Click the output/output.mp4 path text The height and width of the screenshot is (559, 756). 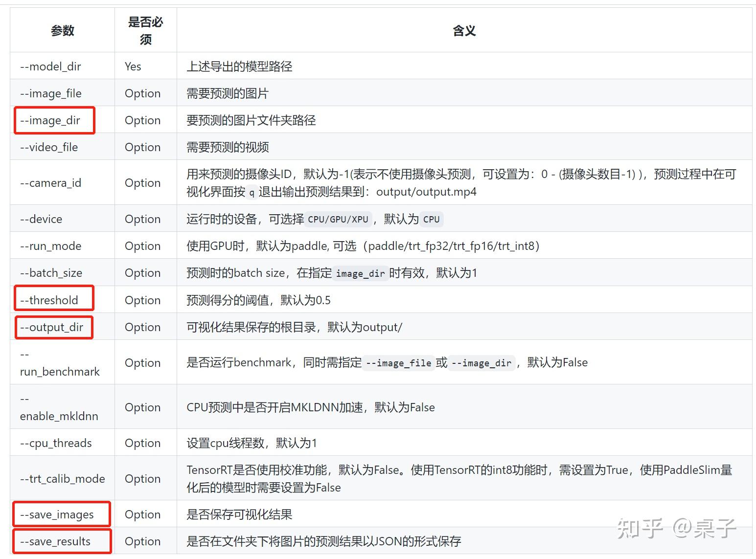click(426, 191)
